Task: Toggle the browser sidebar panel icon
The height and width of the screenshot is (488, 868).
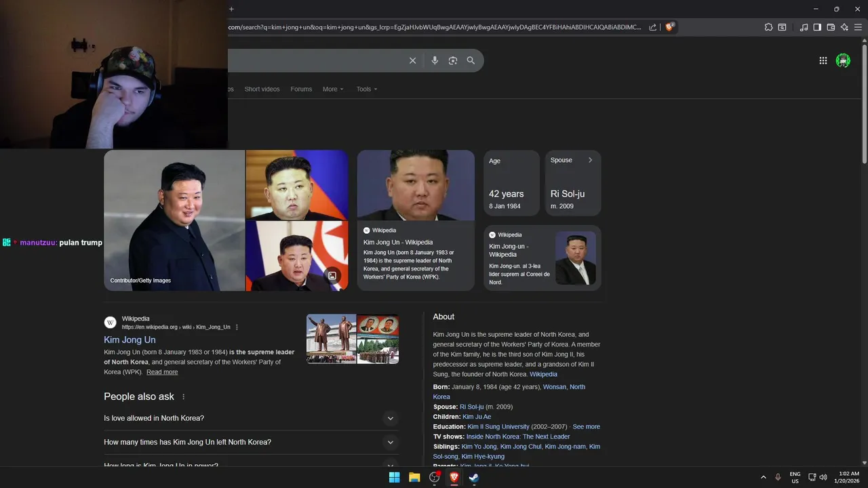Action: tap(817, 27)
